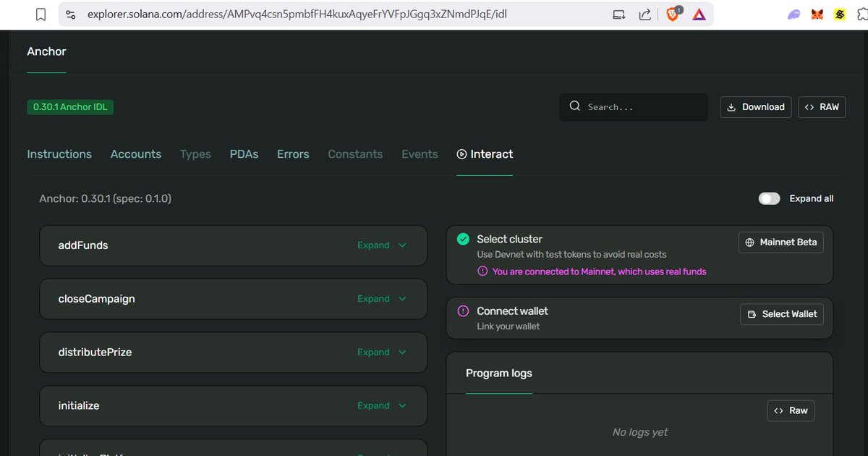Open the Brave Rewards triangle icon
Image resolution: width=868 pixels, height=456 pixels.
699,14
